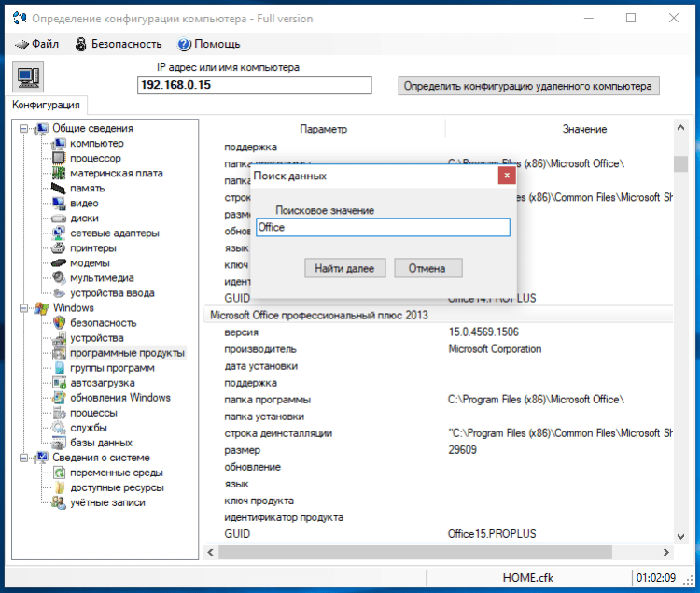The width and height of the screenshot is (700, 593).
Task: Click the идентификатор продукта parameter
Action: click(284, 517)
